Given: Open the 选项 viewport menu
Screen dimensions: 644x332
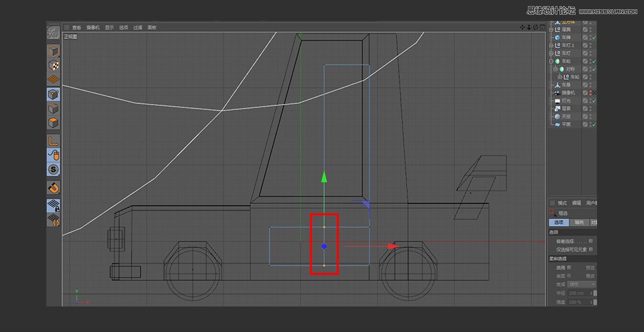Looking at the screenshot, I should [x=123, y=27].
